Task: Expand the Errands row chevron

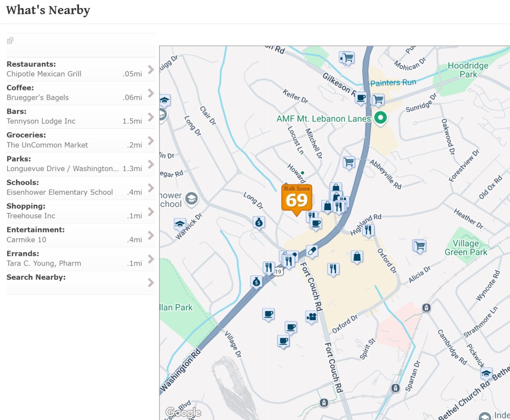Action: coord(151,259)
